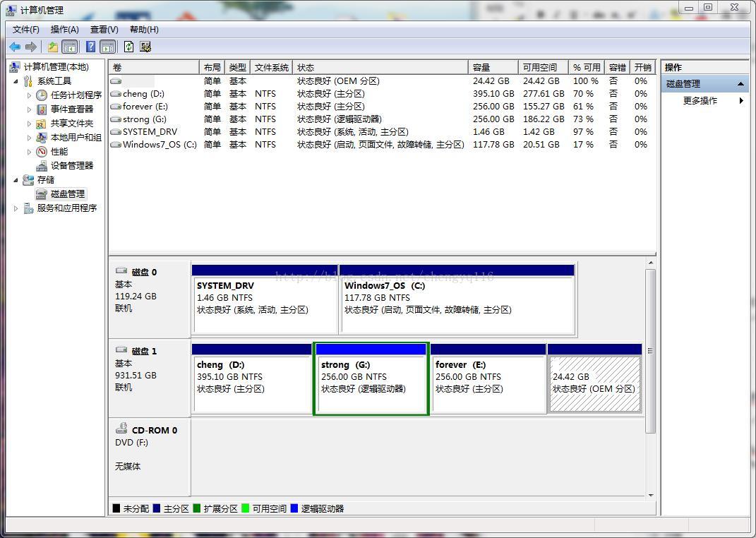
Task: Select the SYSTEM_DRV partition block
Action: click(265, 299)
